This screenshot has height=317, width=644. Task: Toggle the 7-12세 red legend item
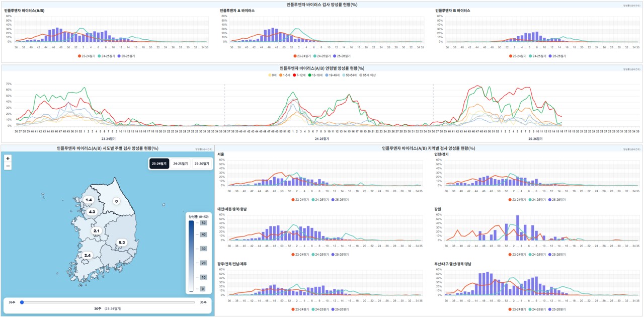pyautogui.click(x=299, y=75)
